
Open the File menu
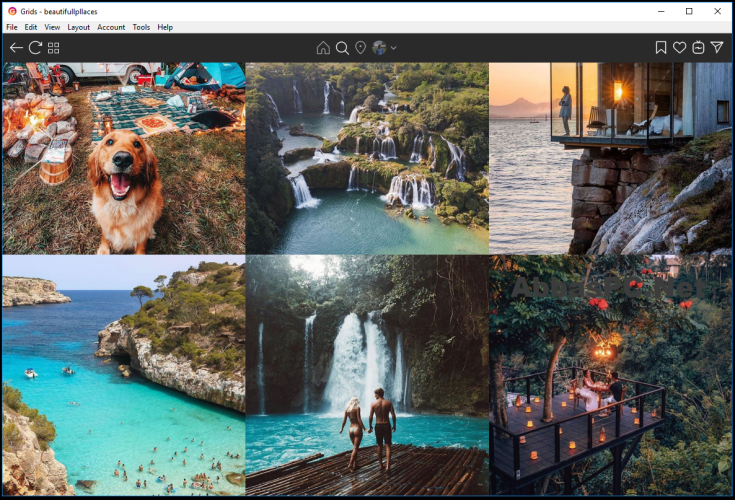click(x=12, y=27)
